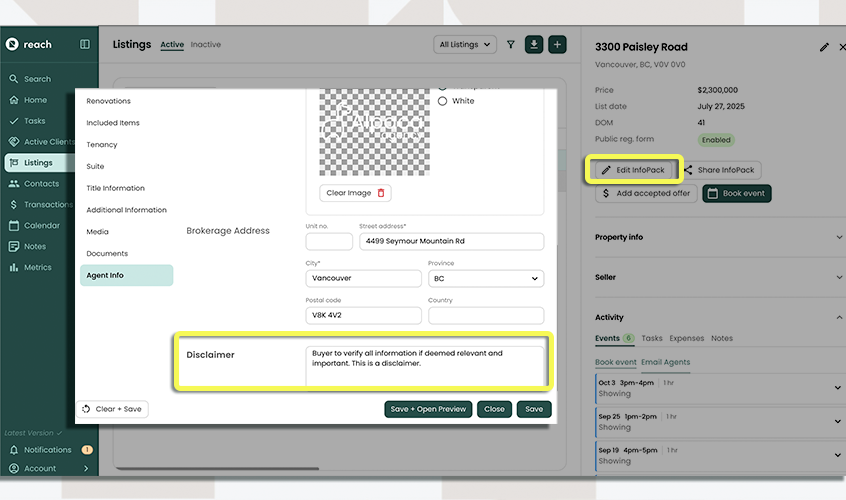Click the pencil icon beside 3300 Paisley Road
The width and height of the screenshot is (846, 500).
point(824,47)
